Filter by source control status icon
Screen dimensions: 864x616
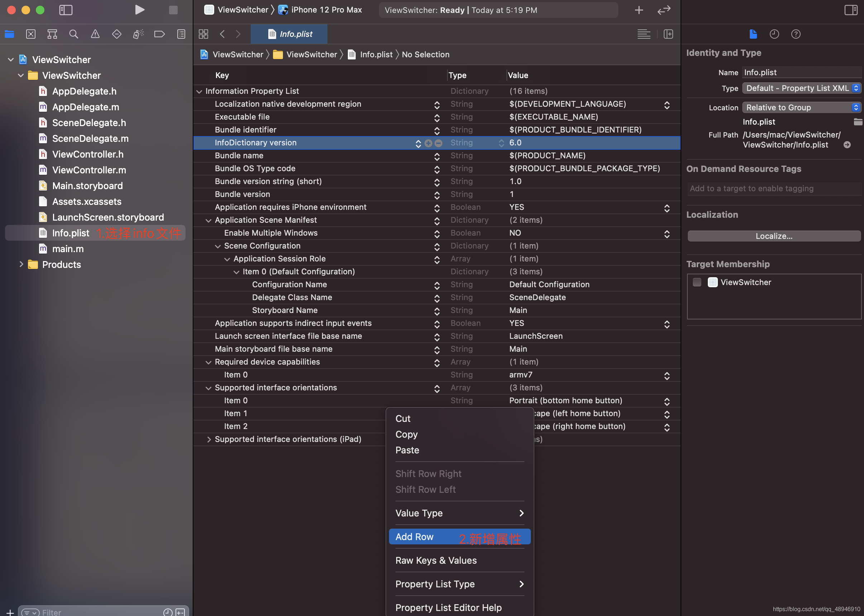(180, 612)
